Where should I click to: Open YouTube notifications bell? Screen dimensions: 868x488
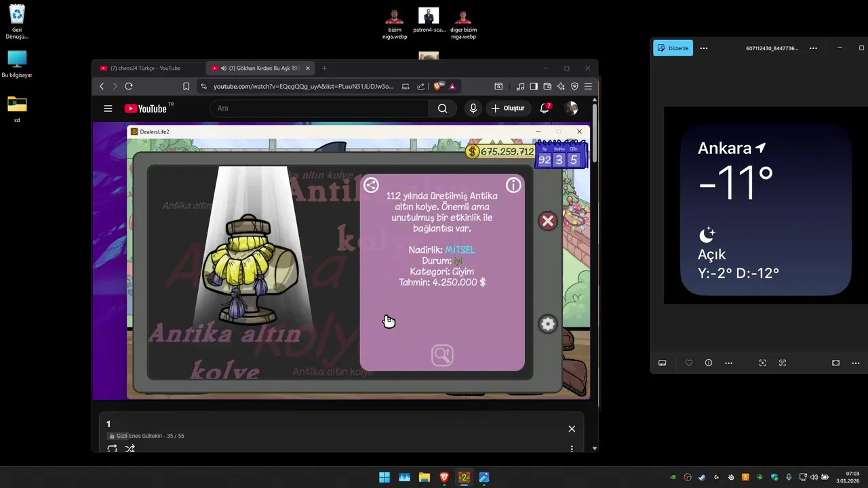click(x=545, y=108)
